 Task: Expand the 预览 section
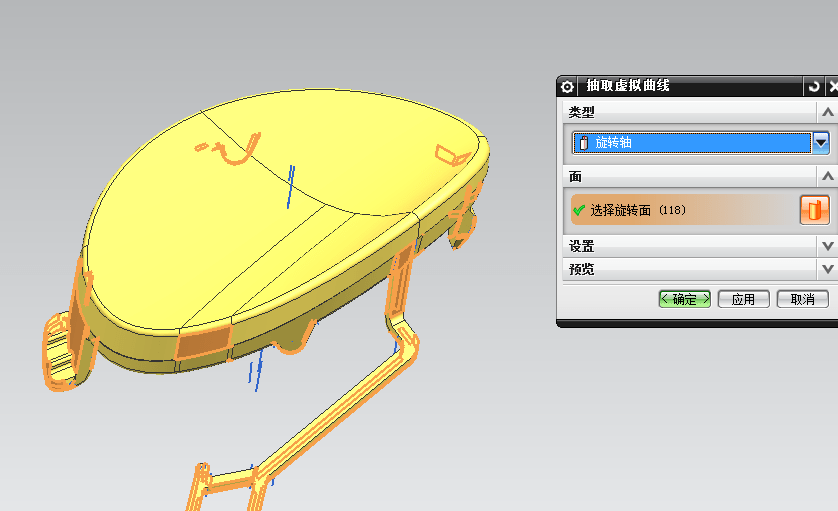(827, 269)
